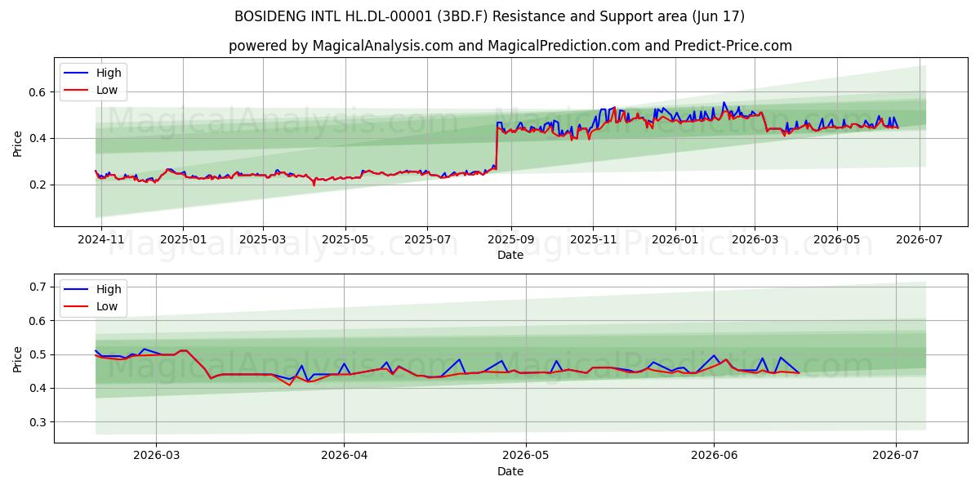
Task: Click the '2025-09' tick label on the top chart
Action: coord(510,241)
